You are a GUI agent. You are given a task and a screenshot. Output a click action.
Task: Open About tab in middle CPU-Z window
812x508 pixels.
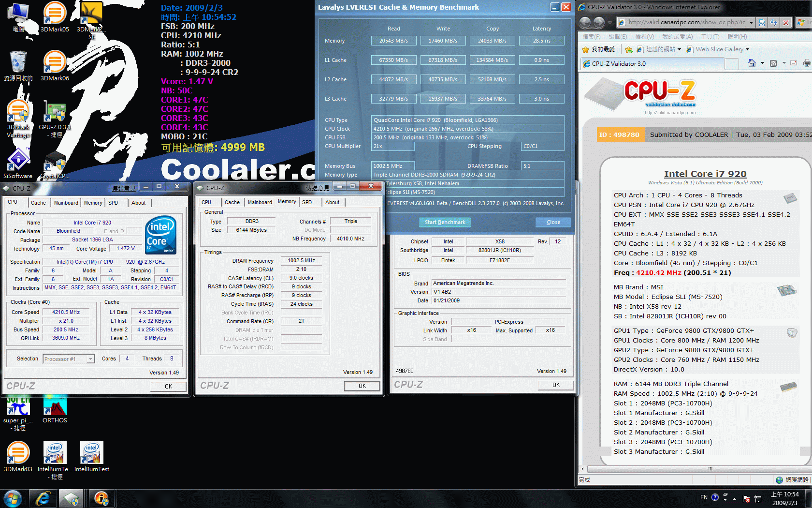tap(332, 202)
